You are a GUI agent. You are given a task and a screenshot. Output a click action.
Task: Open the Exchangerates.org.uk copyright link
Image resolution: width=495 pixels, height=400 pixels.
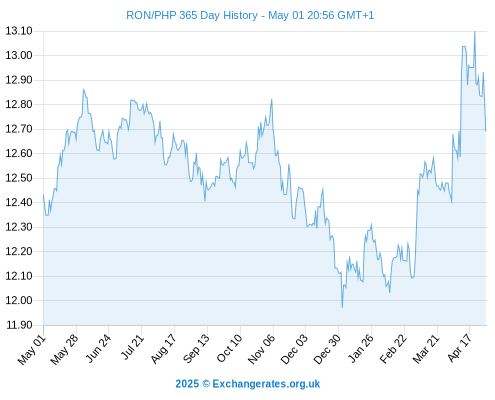[248, 384]
